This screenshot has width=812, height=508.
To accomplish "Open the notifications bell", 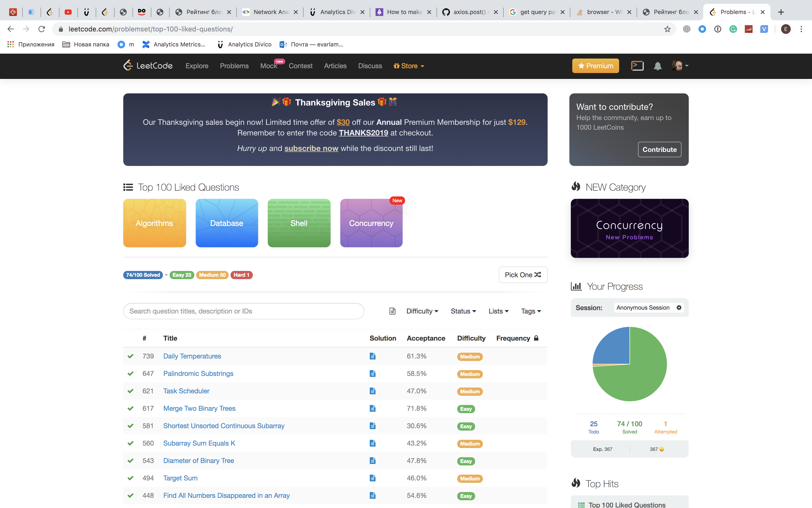I will point(658,66).
